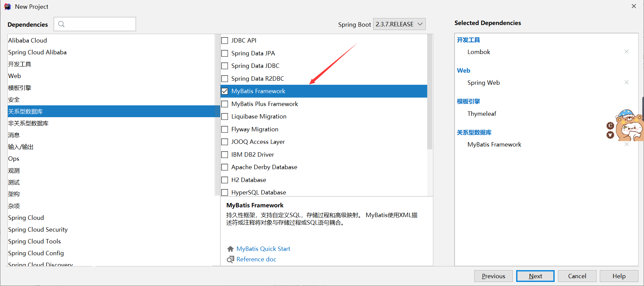The image size is (644, 286).
Task: Click the IntelliJ IDEA icon in title bar
Action: pos(7,6)
